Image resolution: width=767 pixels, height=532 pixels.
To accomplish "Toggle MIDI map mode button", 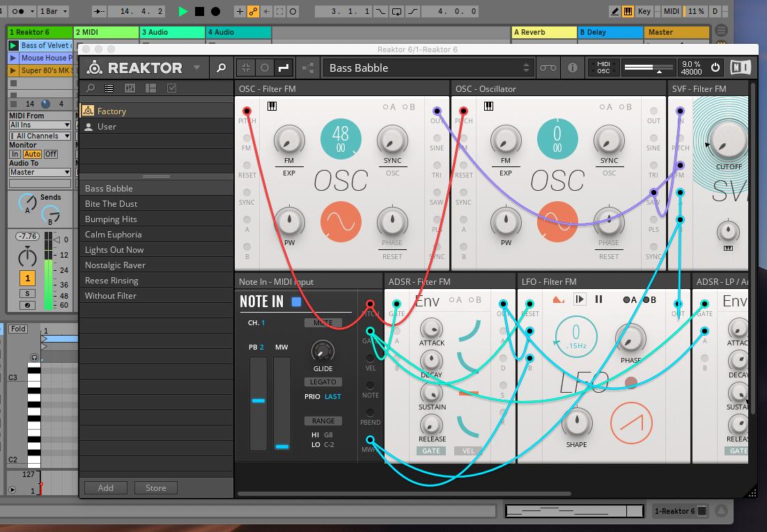I will 671,11.
